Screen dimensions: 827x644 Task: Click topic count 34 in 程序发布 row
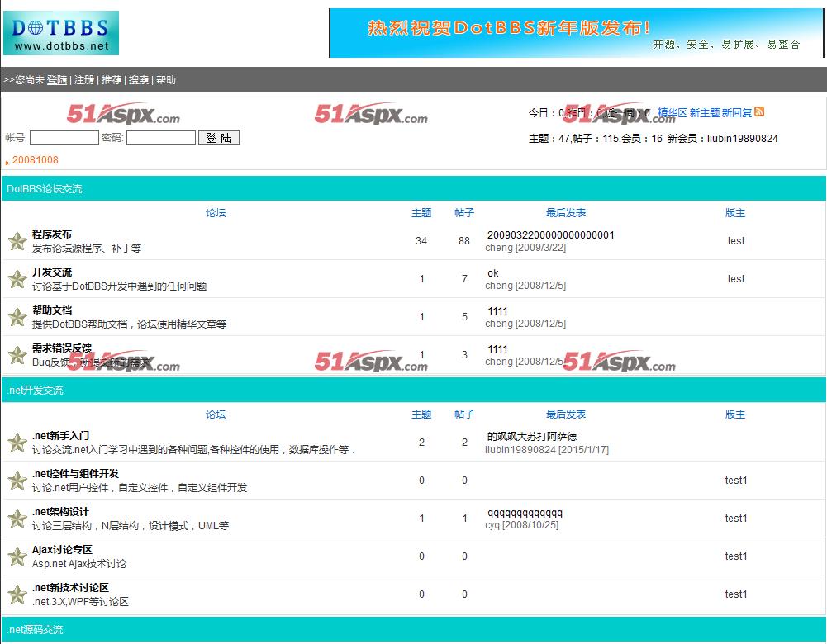[421, 241]
